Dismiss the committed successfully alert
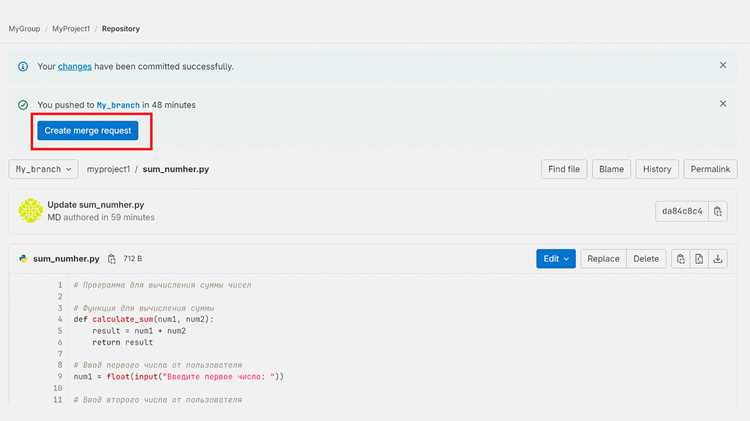 click(x=723, y=65)
